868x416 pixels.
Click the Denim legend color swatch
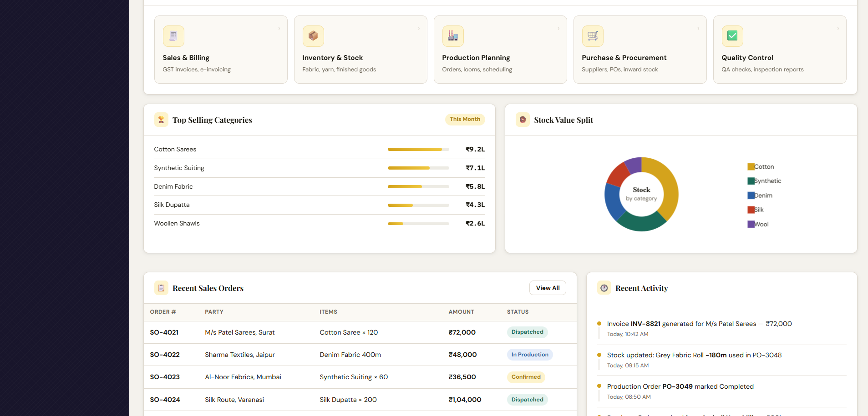coord(751,195)
